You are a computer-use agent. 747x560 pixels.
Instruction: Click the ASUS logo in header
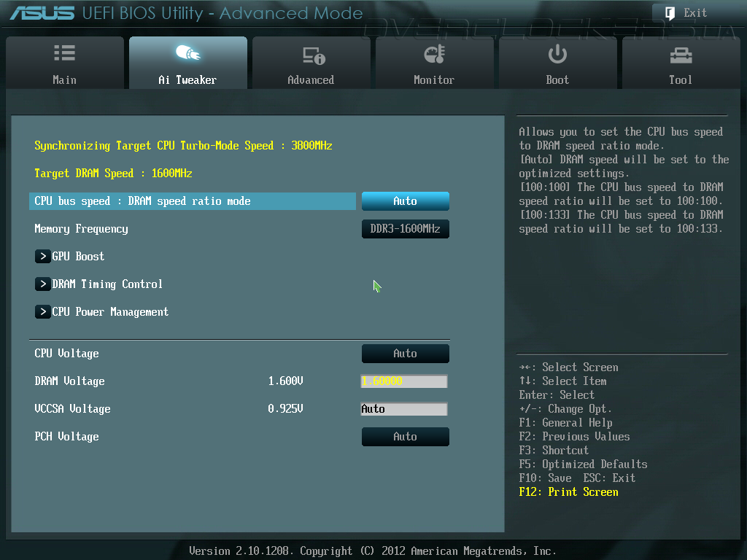(x=42, y=13)
